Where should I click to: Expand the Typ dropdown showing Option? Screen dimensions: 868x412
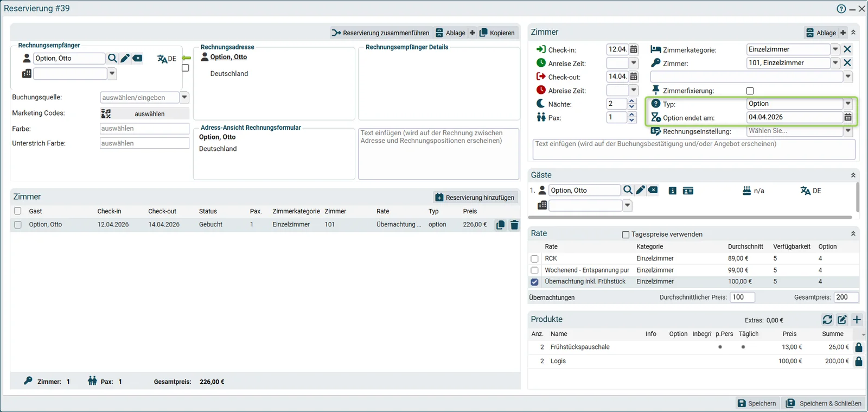tap(848, 104)
